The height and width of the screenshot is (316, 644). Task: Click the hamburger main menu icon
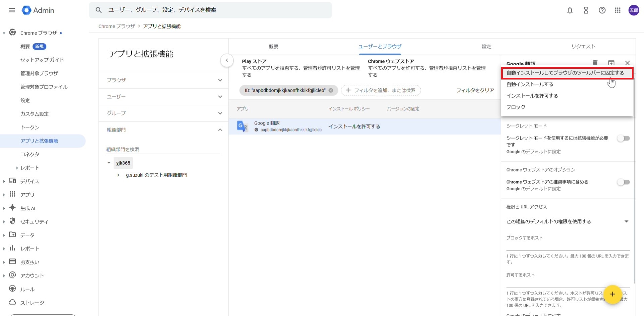click(12, 10)
